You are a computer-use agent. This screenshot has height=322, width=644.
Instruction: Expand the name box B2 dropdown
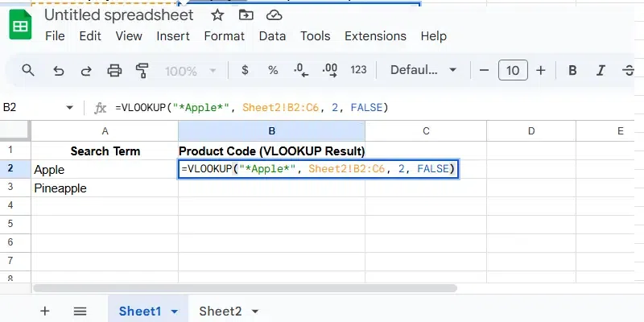pyautogui.click(x=69, y=107)
